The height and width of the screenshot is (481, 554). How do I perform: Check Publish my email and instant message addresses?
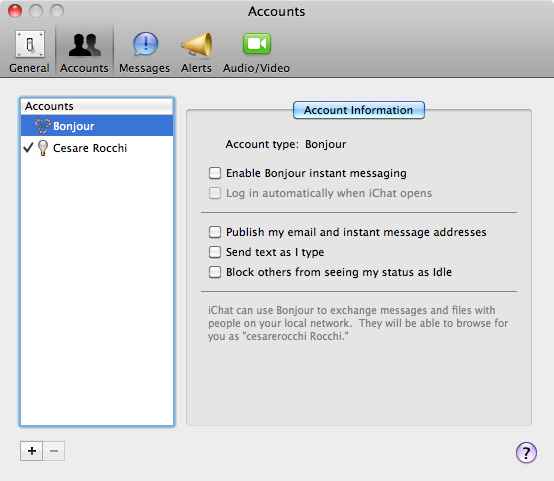215,232
